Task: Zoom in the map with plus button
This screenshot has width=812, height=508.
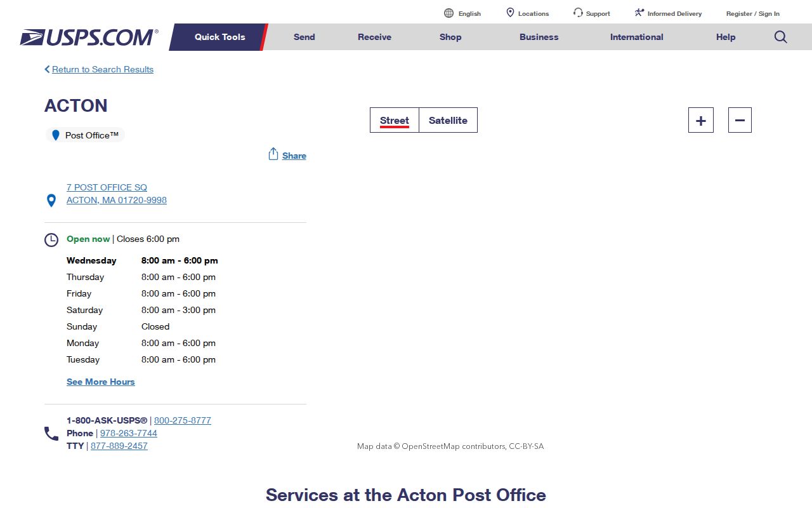Action: pos(701,120)
